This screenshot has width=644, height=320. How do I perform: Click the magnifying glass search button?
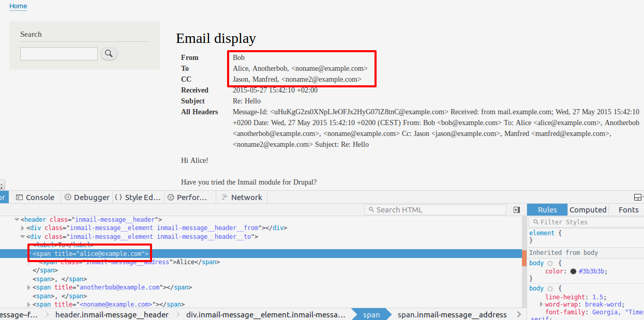click(109, 53)
